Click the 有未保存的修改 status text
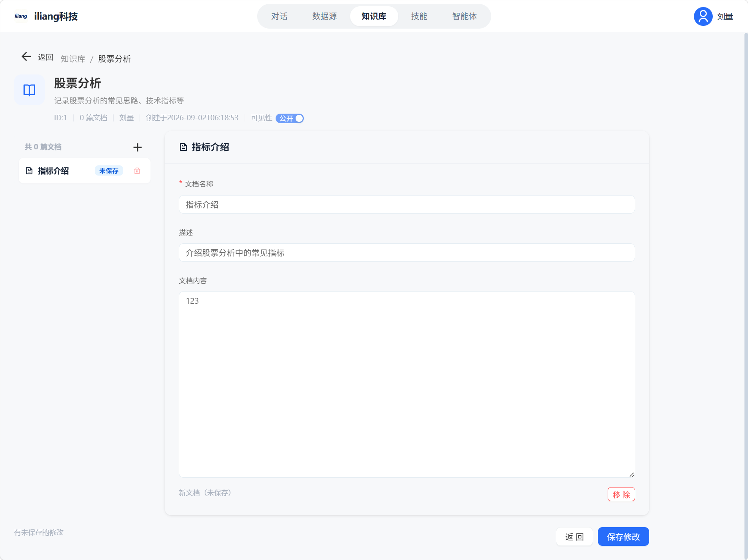This screenshot has height=560, width=748. pos(39,532)
